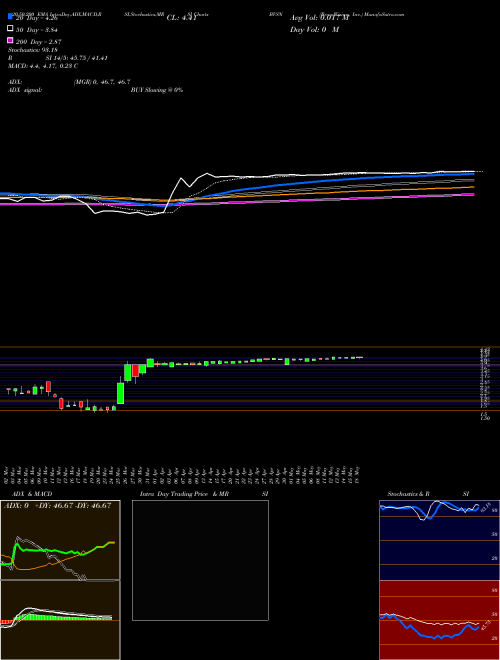Click the magenta 200 Day EMA legend swatch
This screenshot has width=500, height=660.
pos(10,40)
